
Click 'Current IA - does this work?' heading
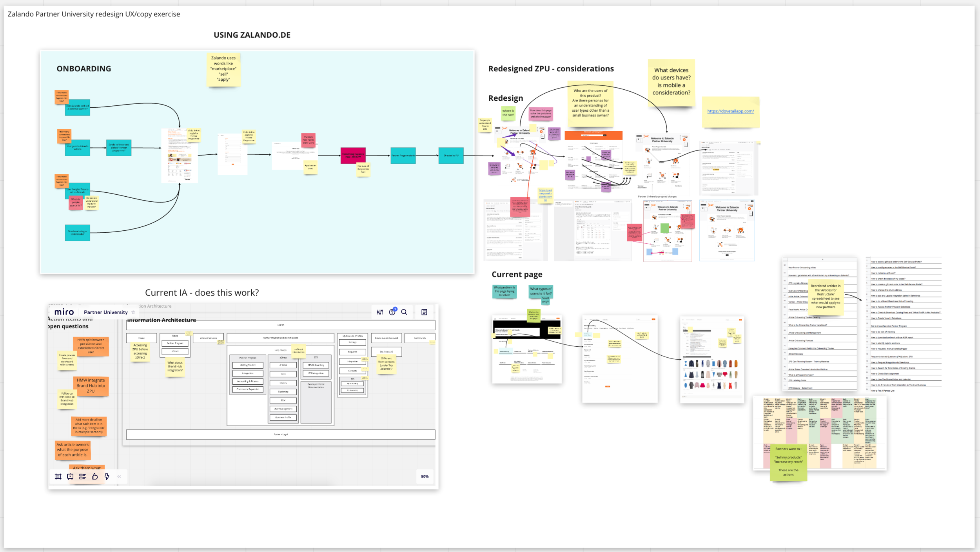(202, 293)
